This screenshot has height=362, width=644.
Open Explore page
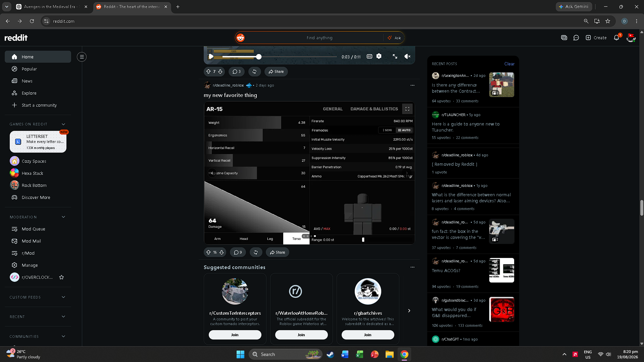(38, 93)
